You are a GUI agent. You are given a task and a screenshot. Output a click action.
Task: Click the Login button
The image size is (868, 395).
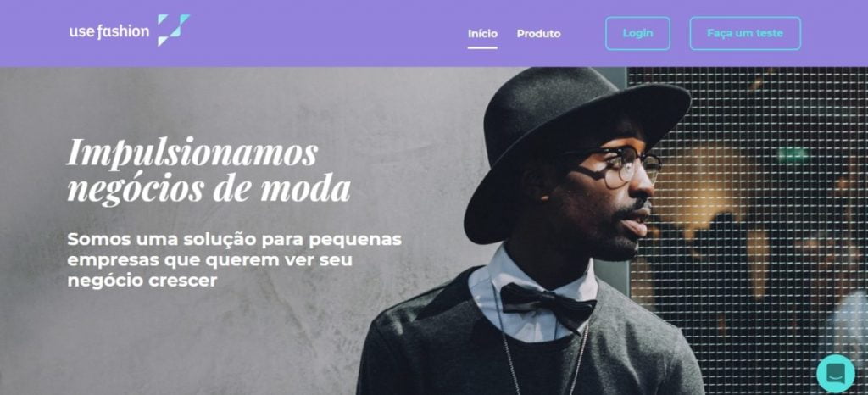pyautogui.click(x=637, y=33)
